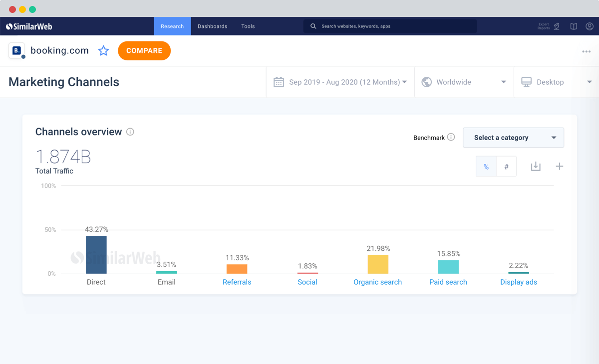Show the Benchmark info tooltip
The height and width of the screenshot is (364, 599).
click(x=451, y=137)
